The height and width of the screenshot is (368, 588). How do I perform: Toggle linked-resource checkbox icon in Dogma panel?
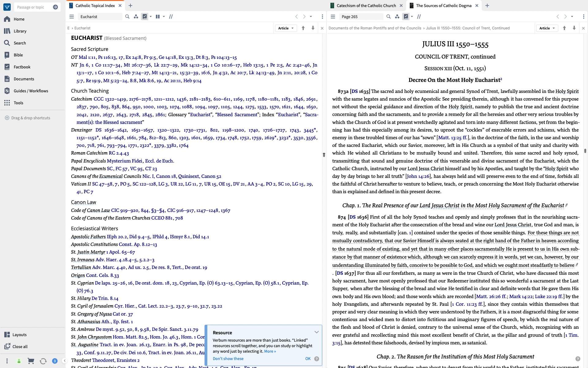pyautogui.click(x=406, y=17)
